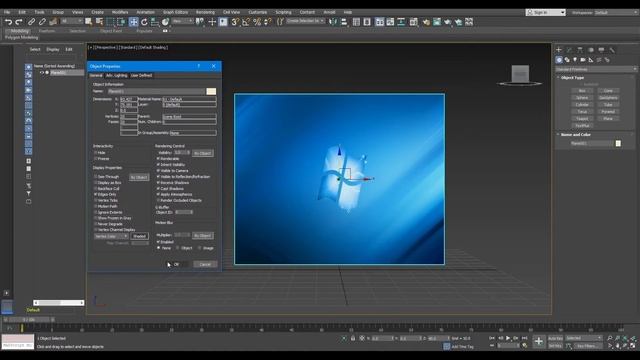Open the File menu
The height and width of the screenshot is (360, 640).
(x=7, y=12)
